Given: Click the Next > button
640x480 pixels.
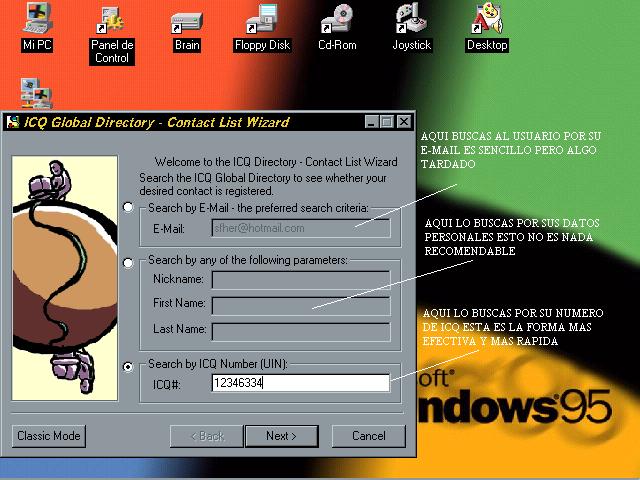Looking at the screenshot, I should click(x=282, y=436).
